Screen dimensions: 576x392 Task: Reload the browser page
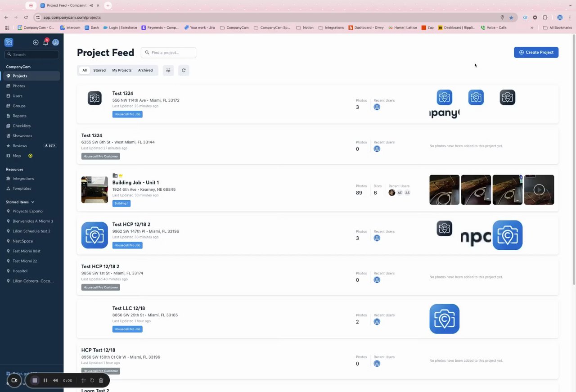pos(26,18)
